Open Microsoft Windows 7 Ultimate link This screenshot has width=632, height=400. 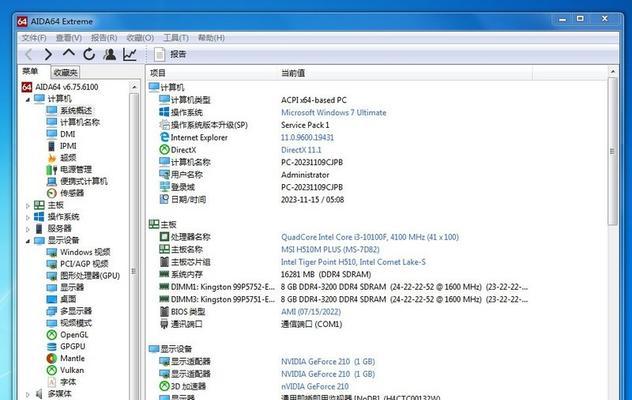point(333,112)
